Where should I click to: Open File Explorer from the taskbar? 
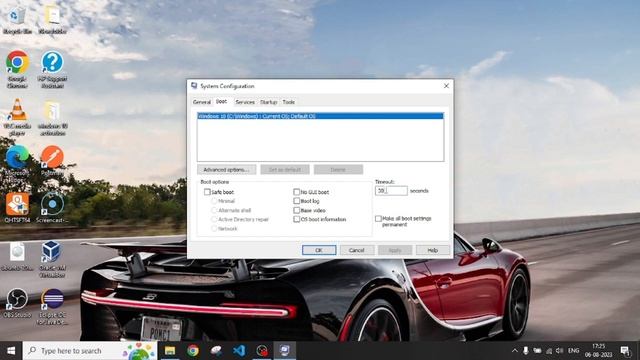coord(170,351)
